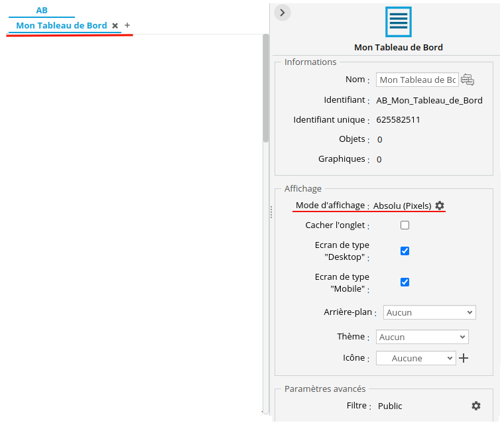
Task: Uncheck Ecran de type Mobile checkbox
Action: (405, 282)
